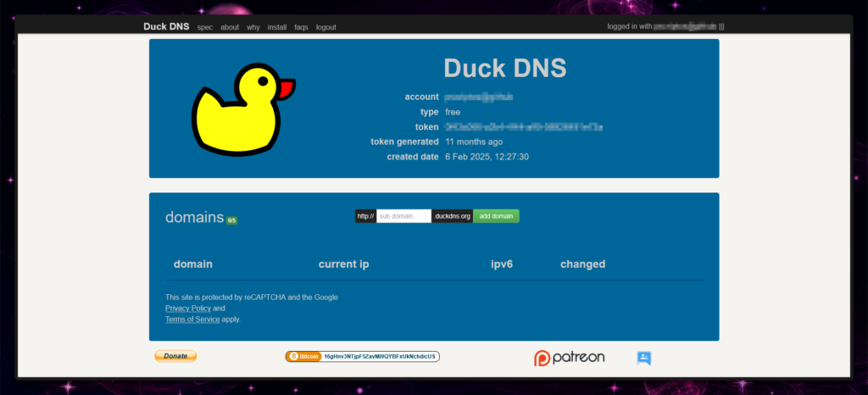The height and width of the screenshot is (395, 868).
Task: Log out using the logout link
Action: tap(326, 27)
